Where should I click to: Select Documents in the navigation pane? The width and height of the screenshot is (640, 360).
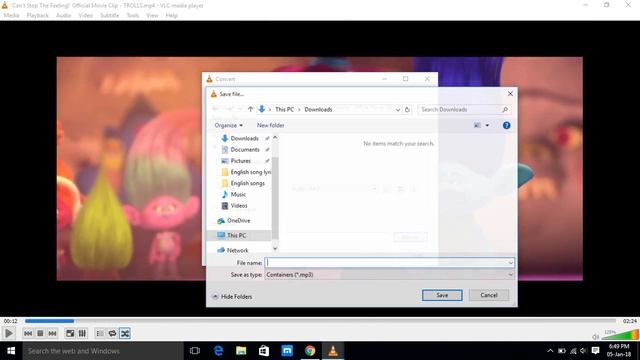point(245,150)
